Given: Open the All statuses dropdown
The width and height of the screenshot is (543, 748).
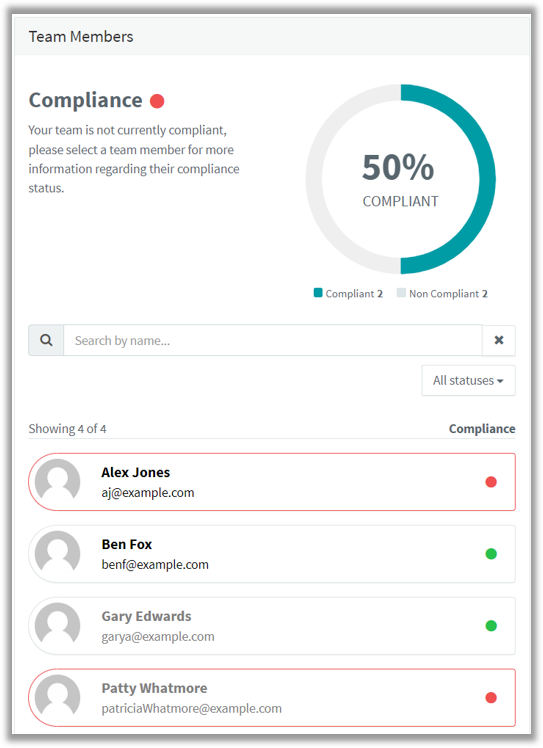Looking at the screenshot, I should (x=468, y=380).
